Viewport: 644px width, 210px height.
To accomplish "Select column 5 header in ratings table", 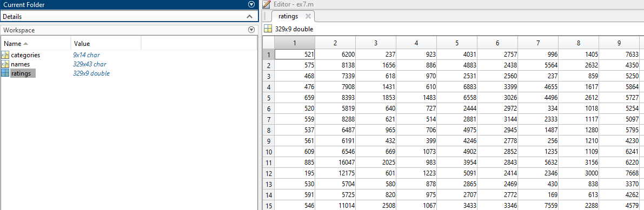I will 457,43.
